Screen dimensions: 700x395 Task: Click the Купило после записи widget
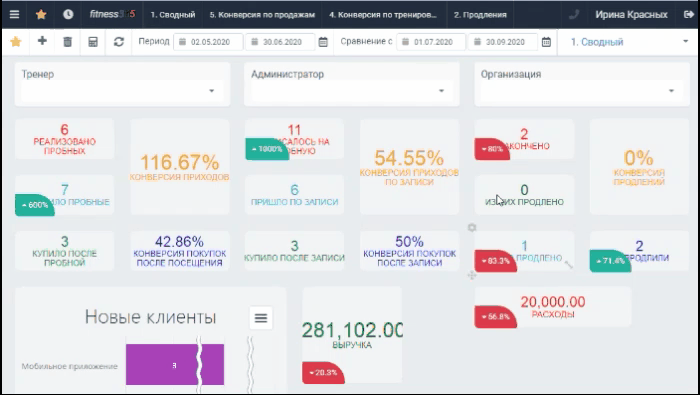coord(294,251)
